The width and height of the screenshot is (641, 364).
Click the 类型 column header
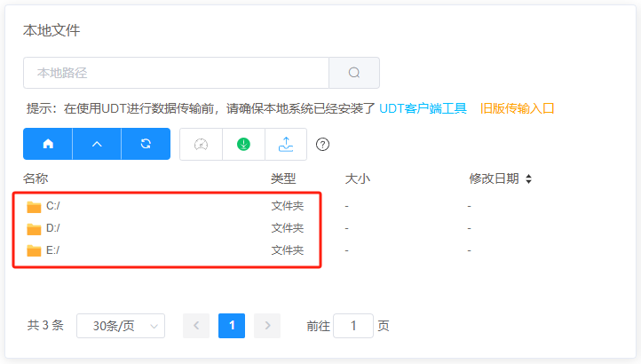coord(283,178)
